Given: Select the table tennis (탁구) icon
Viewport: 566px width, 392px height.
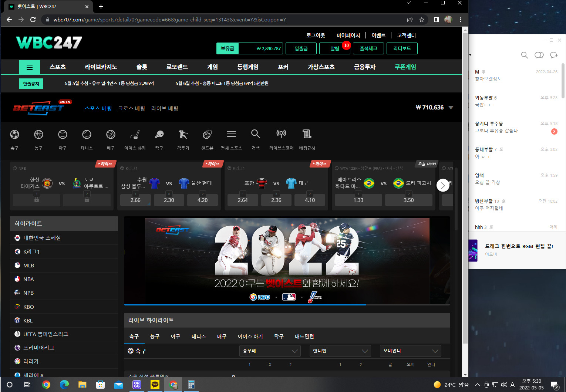Looking at the screenshot, I should (159, 135).
